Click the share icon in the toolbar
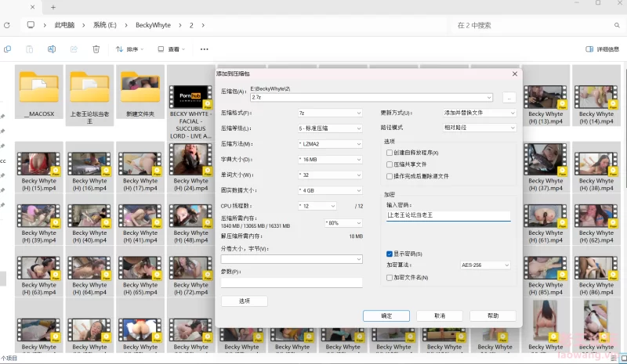The height and width of the screenshot is (364, 627). point(74,49)
